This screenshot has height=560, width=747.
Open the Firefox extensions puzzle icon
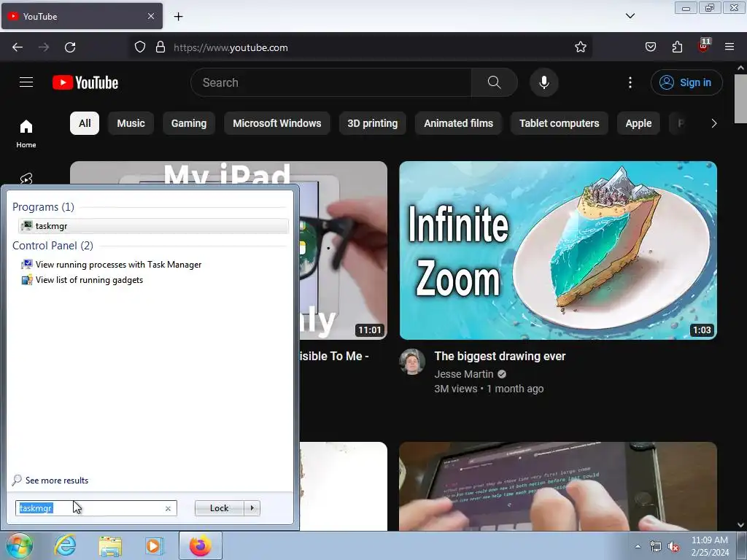[677, 47]
